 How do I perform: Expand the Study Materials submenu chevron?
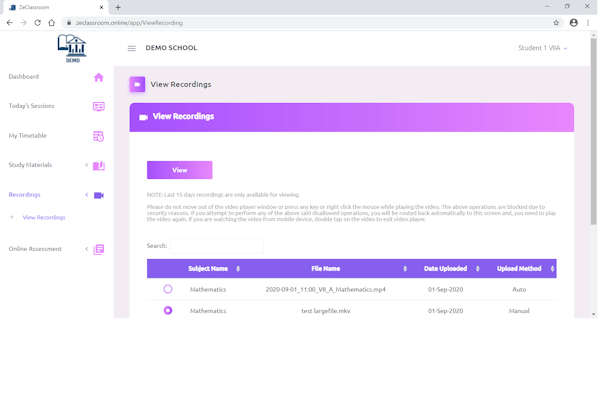(86, 165)
